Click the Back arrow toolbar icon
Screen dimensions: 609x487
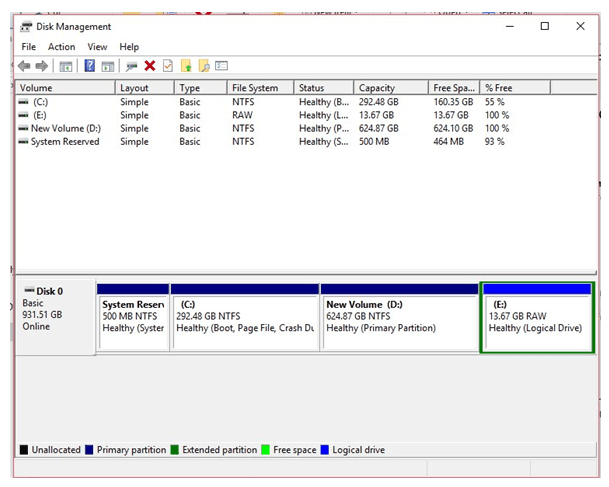tap(24, 66)
